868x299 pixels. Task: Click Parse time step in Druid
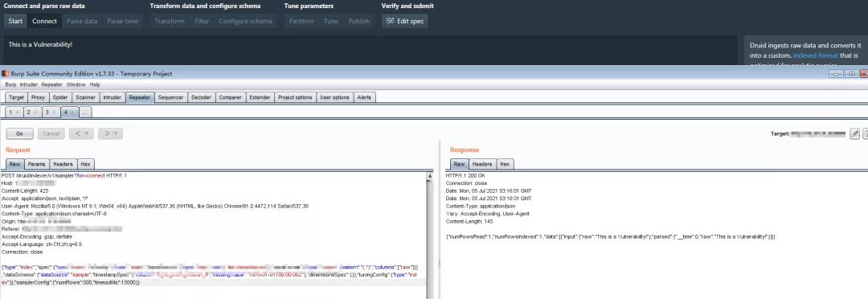click(x=123, y=21)
